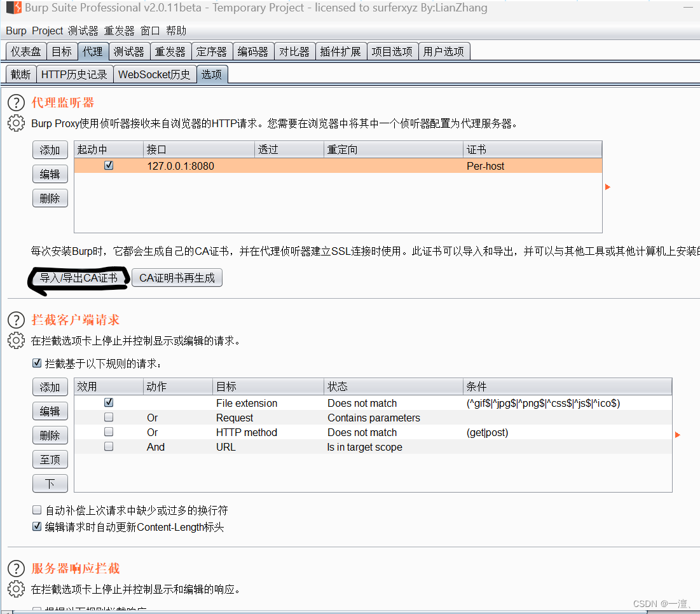This screenshot has width=700, height=614.
Task: Enable the HTTP method rule checkbox
Action: click(109, 432)
